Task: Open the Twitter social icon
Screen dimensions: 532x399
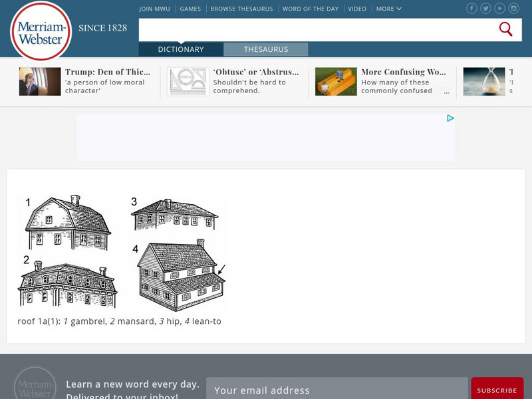Action: click(485, 8)
